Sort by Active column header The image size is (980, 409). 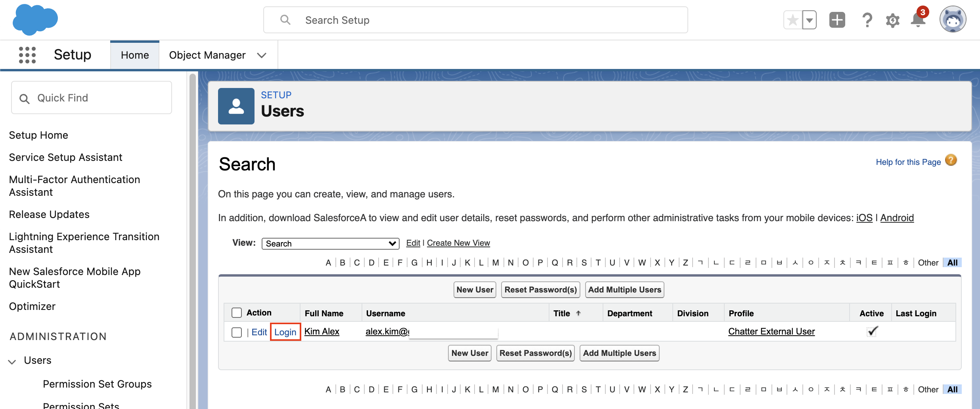coord(871,313)
